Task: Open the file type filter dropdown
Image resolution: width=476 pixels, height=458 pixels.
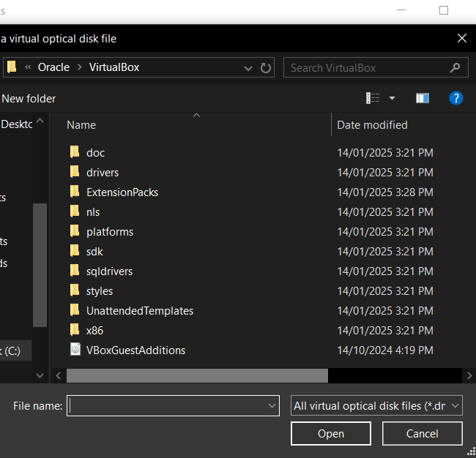Action: click(x=455, y=405)
